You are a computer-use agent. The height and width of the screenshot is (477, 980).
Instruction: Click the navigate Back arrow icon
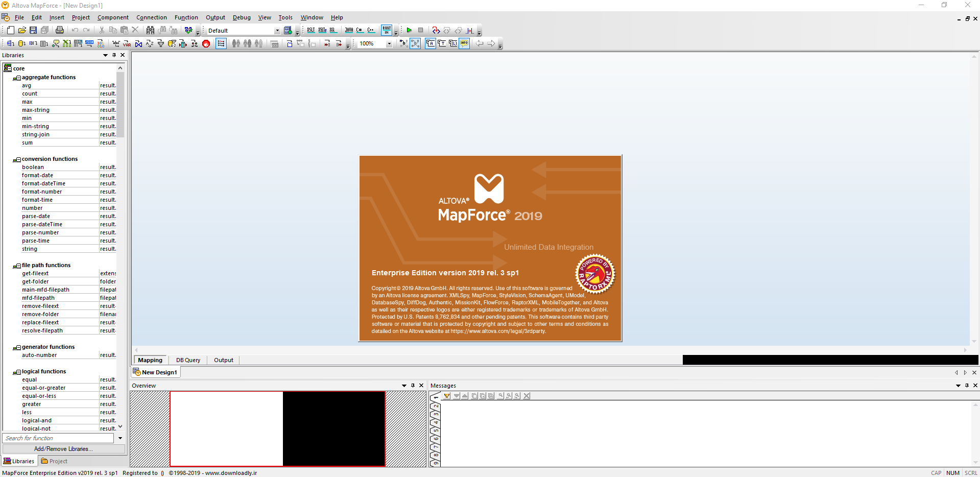point(480,43)
